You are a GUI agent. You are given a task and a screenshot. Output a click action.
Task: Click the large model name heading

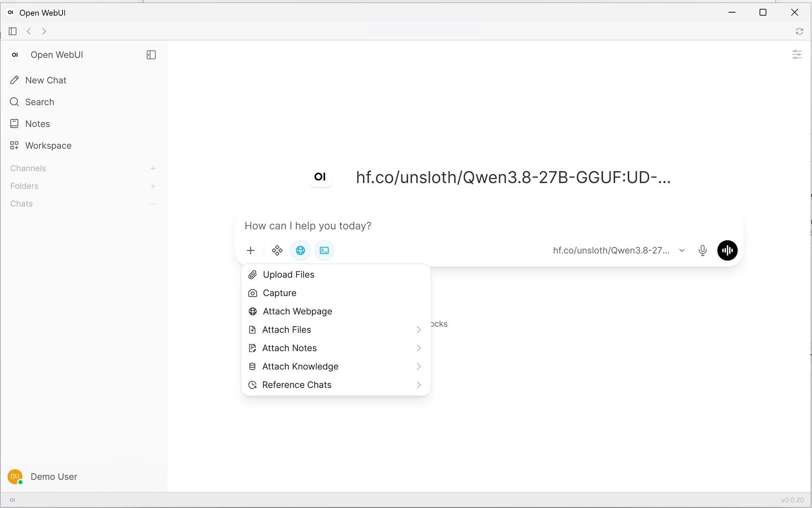tap(513, 177)
